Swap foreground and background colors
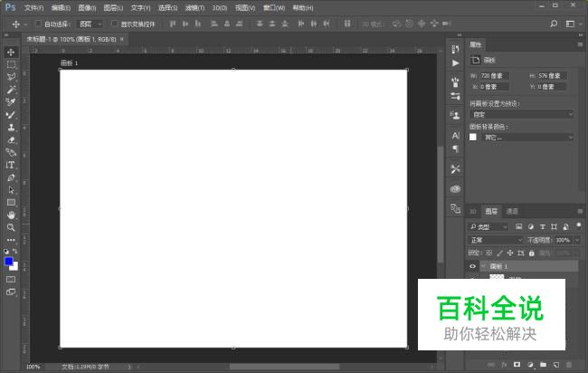 click(15, 251)
